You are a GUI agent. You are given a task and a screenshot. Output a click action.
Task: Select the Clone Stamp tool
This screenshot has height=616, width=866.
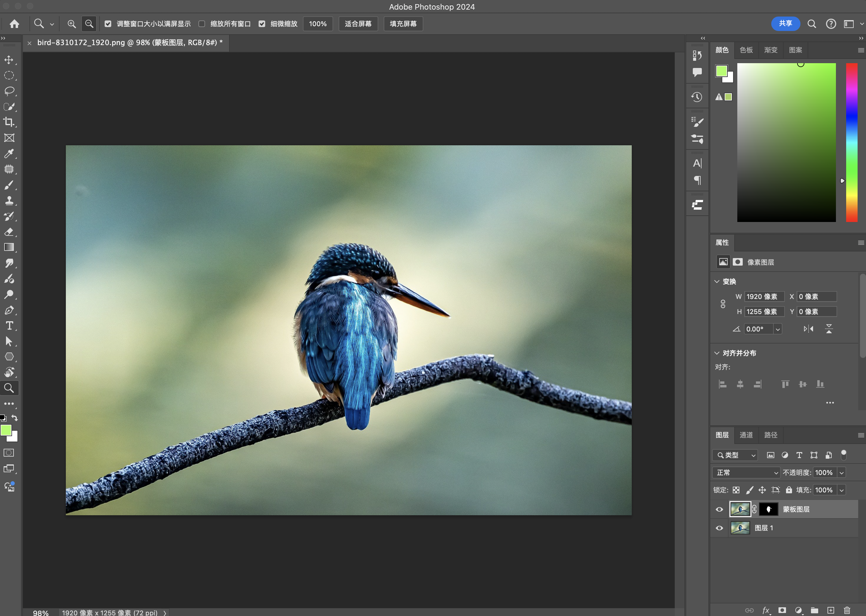[9, 200]
